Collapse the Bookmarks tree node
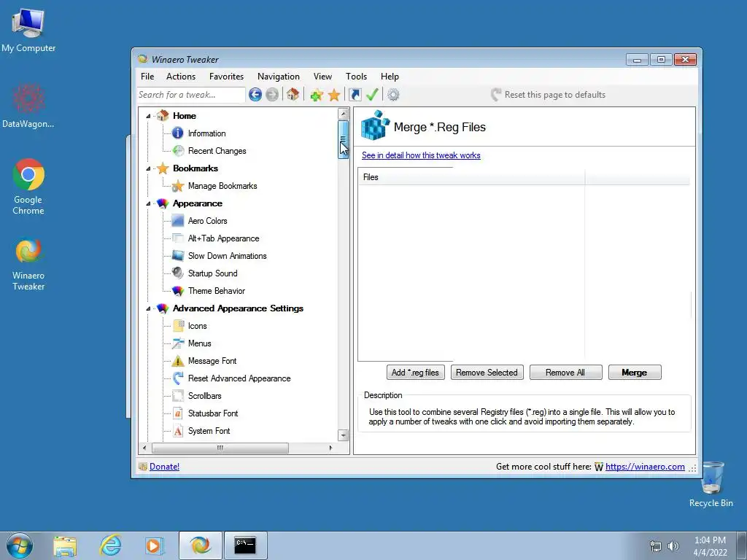This screenshot has width=747, height=560. (148, 168)
